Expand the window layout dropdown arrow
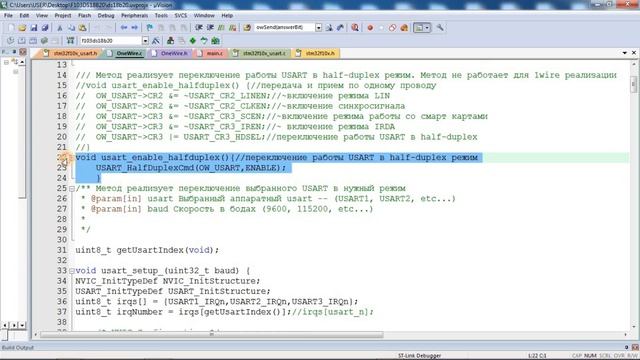The height and width of the screenshot is (360, 640). [427, 28]
